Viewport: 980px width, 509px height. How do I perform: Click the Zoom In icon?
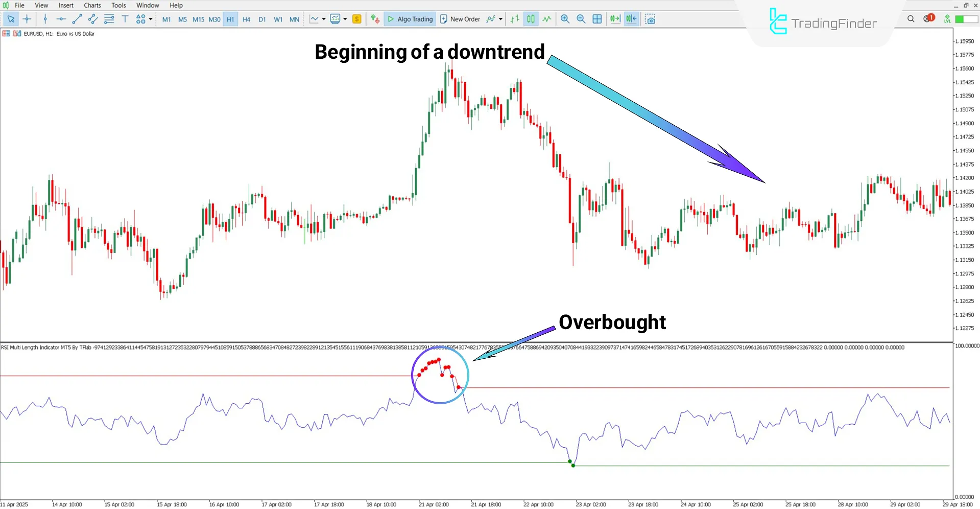pyautogui.click(x=565, y=19)
